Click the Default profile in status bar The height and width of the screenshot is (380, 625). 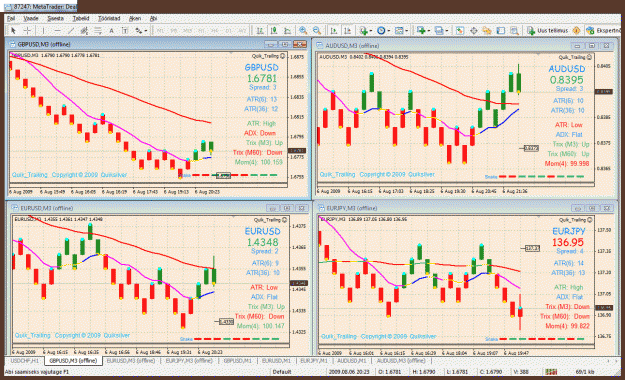(282, 372)
